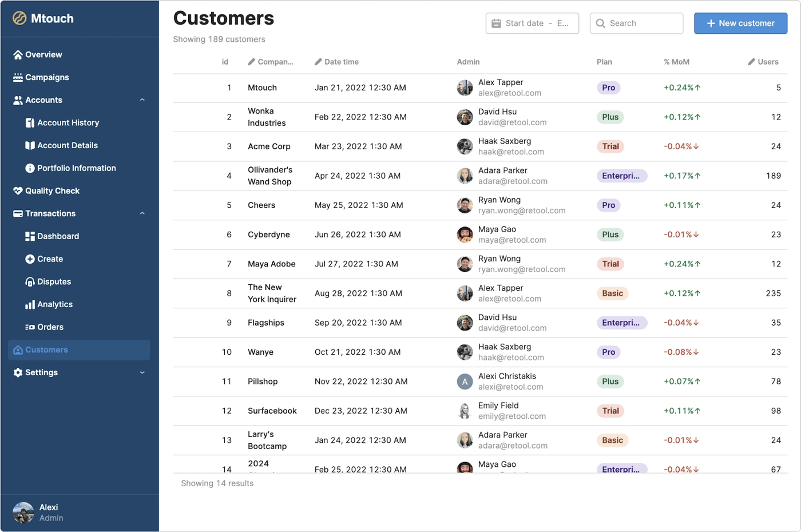Click the calendar icon in the date picker

(495, 23)
